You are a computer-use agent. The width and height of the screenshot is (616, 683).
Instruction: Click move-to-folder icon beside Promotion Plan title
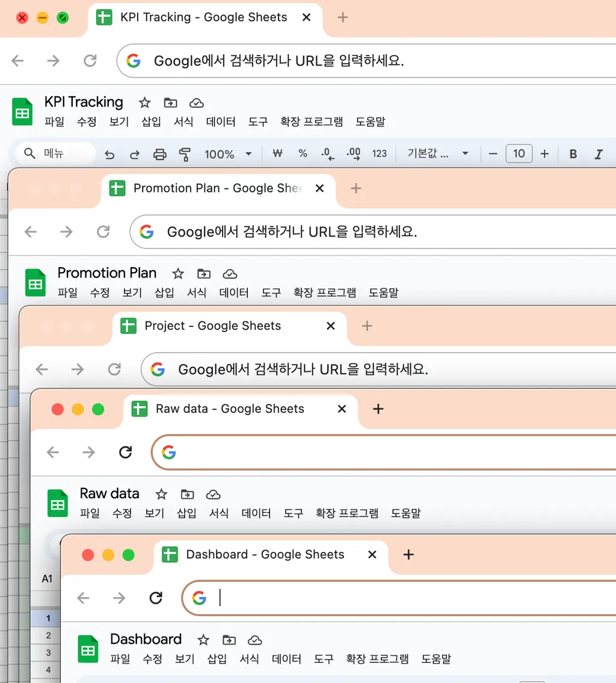coord(204,274)
